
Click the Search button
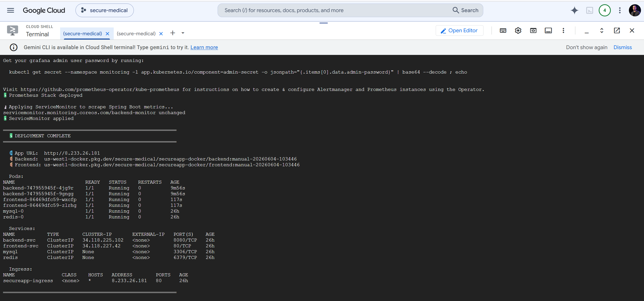pos(466,10)
